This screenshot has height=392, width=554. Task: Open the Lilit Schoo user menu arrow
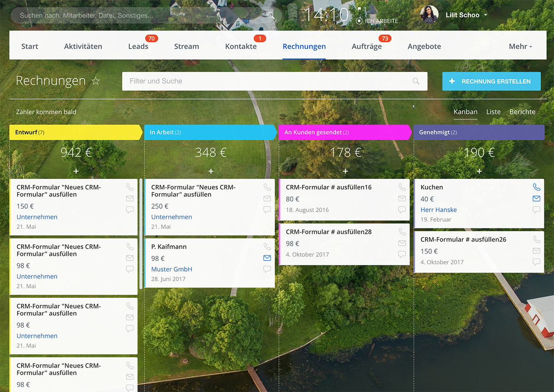[485, 15]
